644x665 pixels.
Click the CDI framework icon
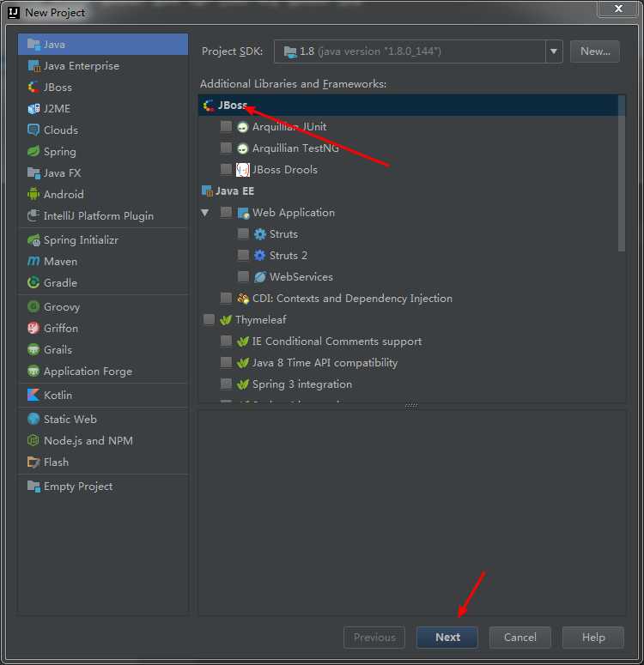(243, 299)
